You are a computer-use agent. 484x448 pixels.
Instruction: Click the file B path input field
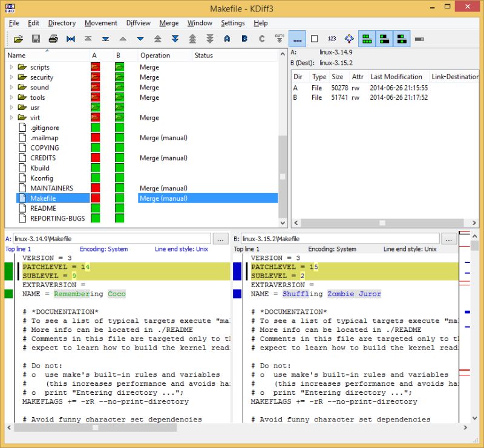point(340,239)
